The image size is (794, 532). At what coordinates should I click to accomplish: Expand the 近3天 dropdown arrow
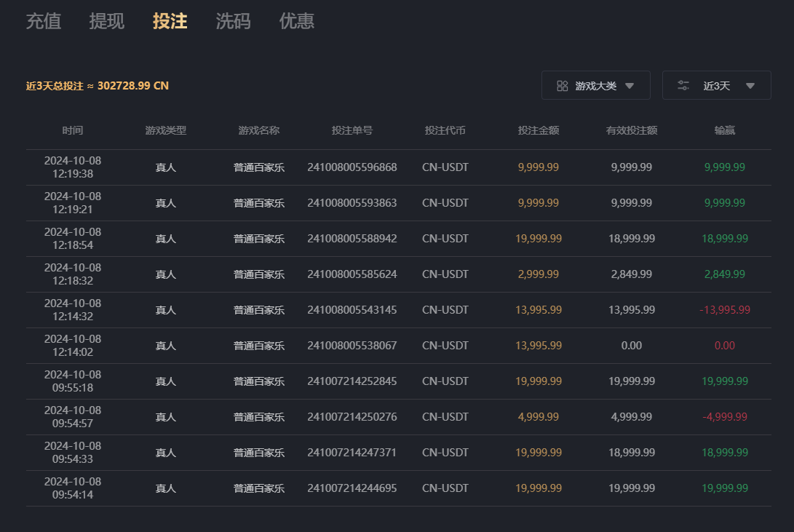coord(750,86)
